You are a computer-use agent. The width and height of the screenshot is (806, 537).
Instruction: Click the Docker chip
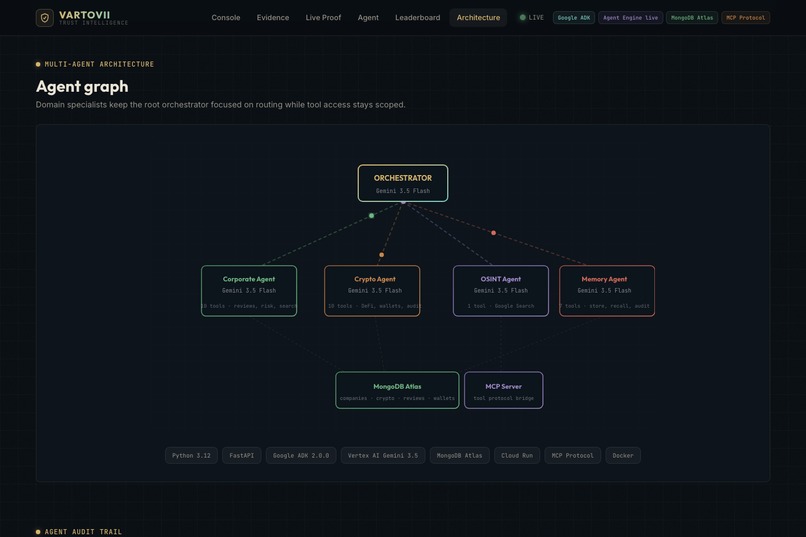[x=623, y=455]
